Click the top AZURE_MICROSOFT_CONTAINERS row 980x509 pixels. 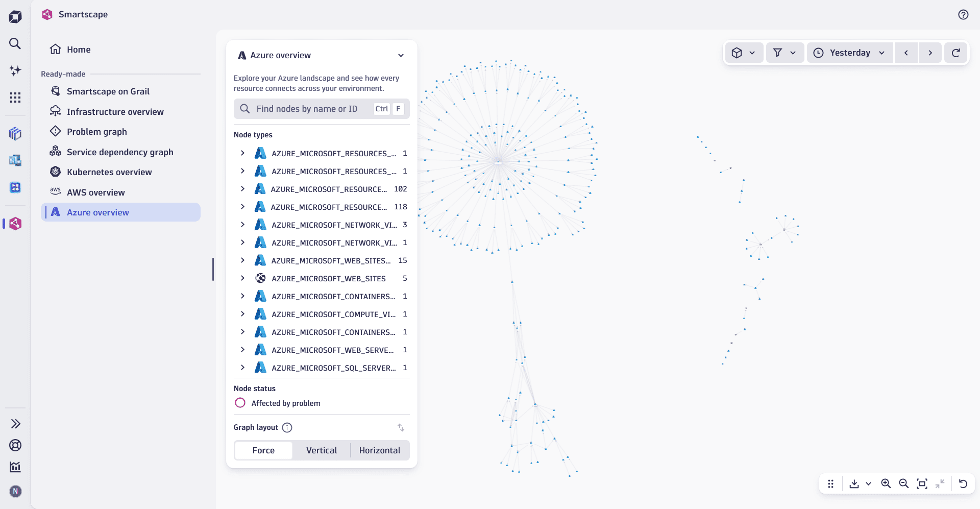[x=322, y=296]
